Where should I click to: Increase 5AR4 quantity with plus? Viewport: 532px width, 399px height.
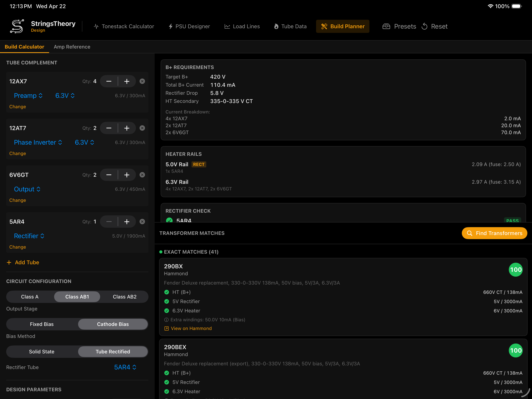pos(127,222)
